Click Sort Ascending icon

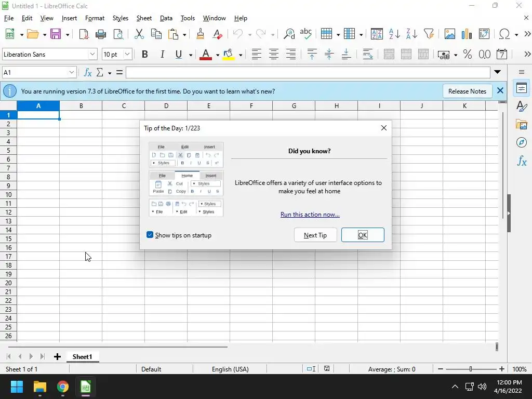click(394, 34)
